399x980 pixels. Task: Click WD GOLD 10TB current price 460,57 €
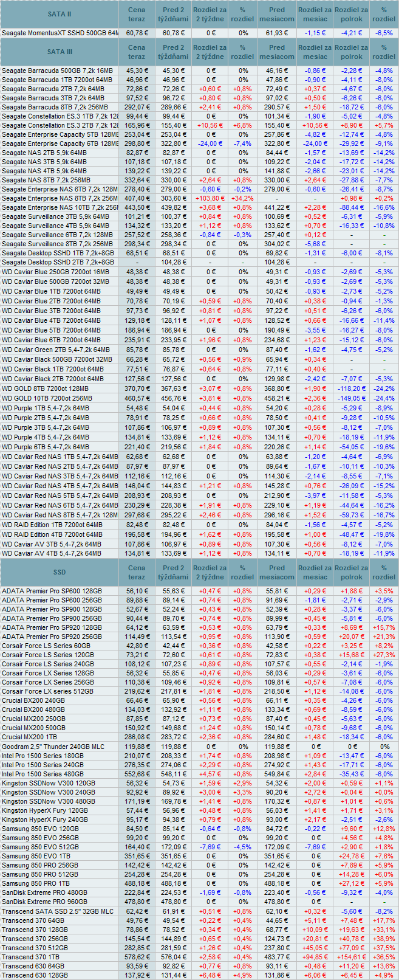[x=137, y=398]
